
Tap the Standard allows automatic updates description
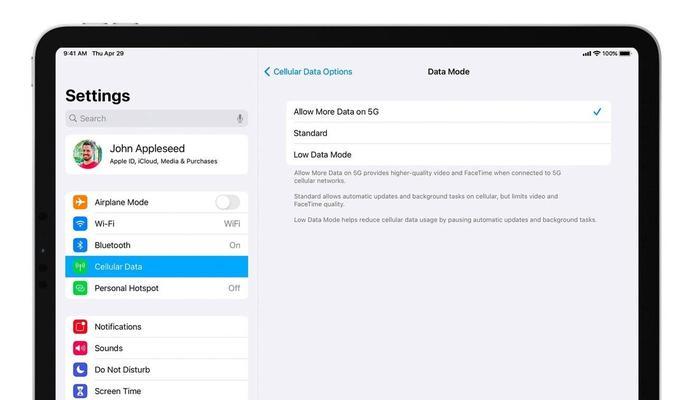(x=426, y=200)
